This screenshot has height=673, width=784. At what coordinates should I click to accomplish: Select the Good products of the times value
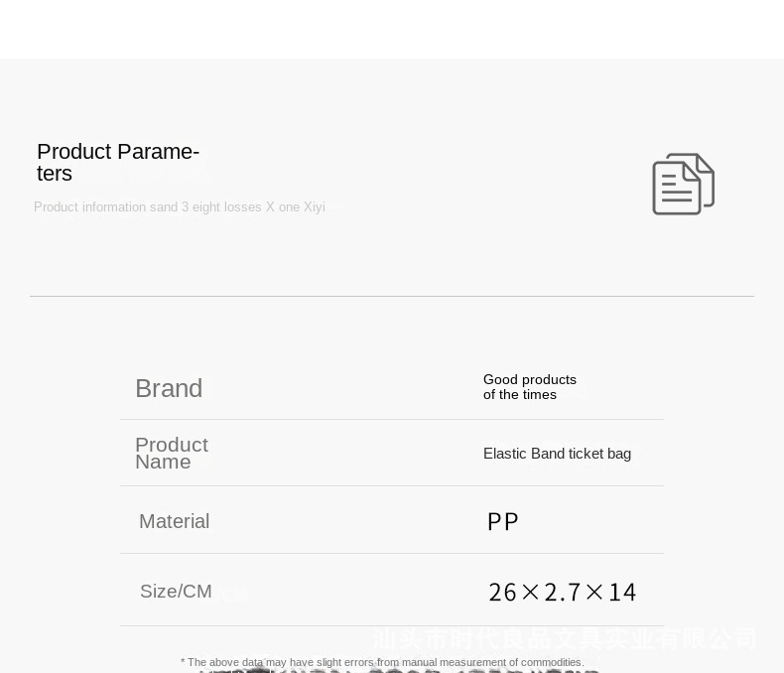click(x=529, y=387)
